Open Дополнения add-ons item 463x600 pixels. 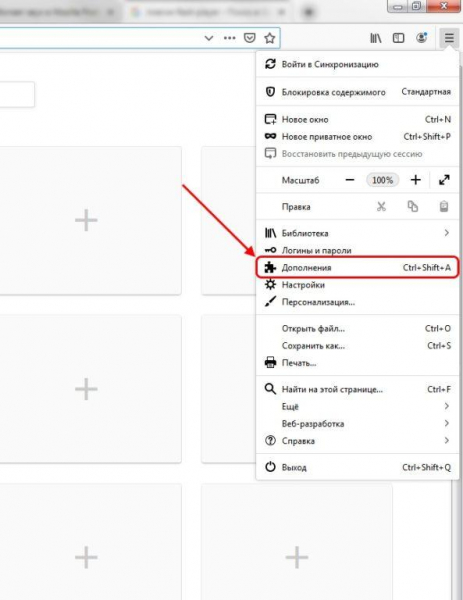(x=357, y=267)
